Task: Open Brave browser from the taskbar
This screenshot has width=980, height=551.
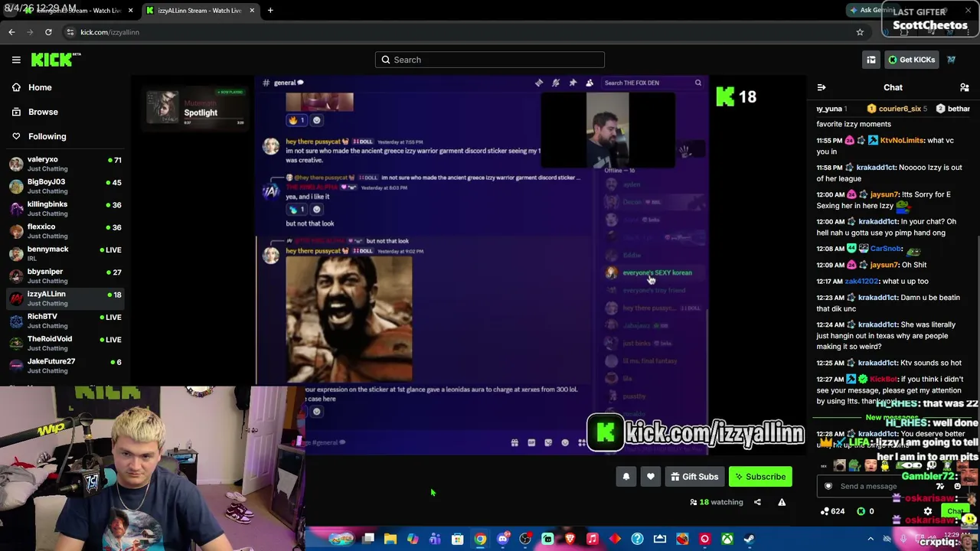Action: [x=570, y=540]
